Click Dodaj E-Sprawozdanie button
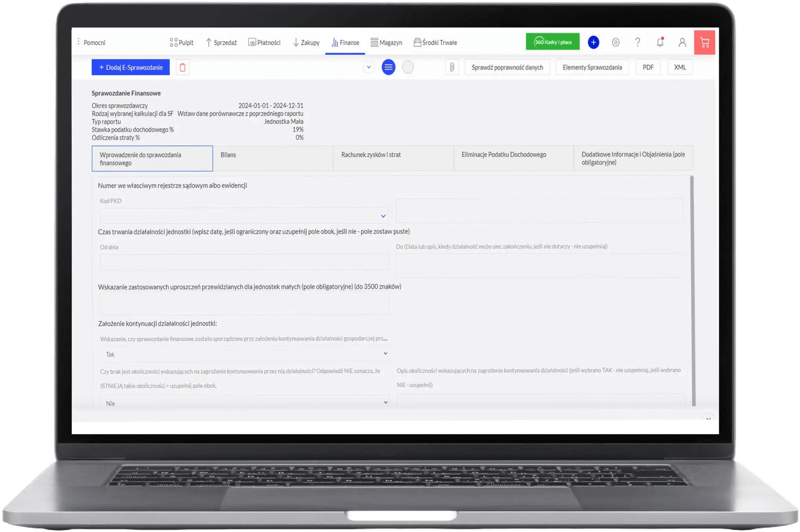The image size is (800, 532). click(x=131, y=67)
